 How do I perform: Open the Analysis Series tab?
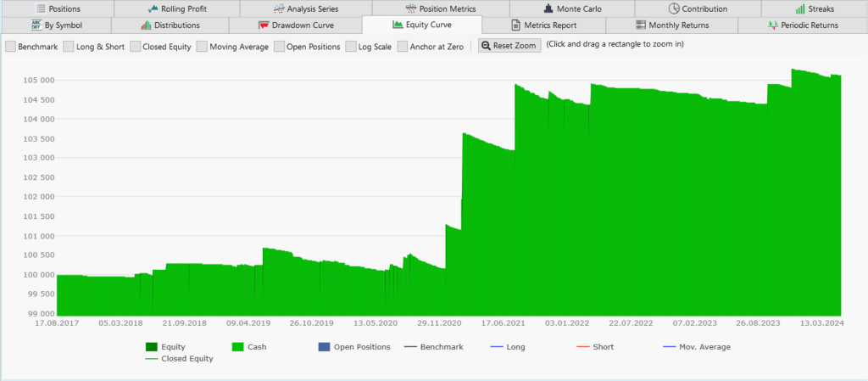pos(305,8)
